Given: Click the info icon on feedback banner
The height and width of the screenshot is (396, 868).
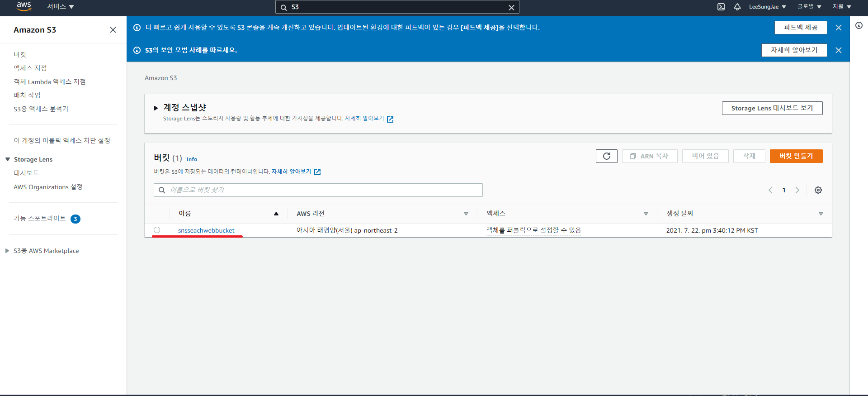Looking at the screenshot, I should [x=137, y=28].
